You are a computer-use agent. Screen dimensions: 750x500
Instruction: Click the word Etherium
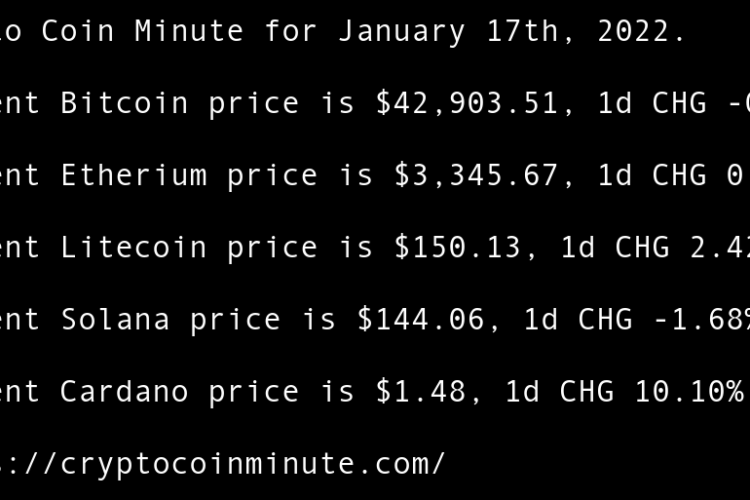[133, 175]
